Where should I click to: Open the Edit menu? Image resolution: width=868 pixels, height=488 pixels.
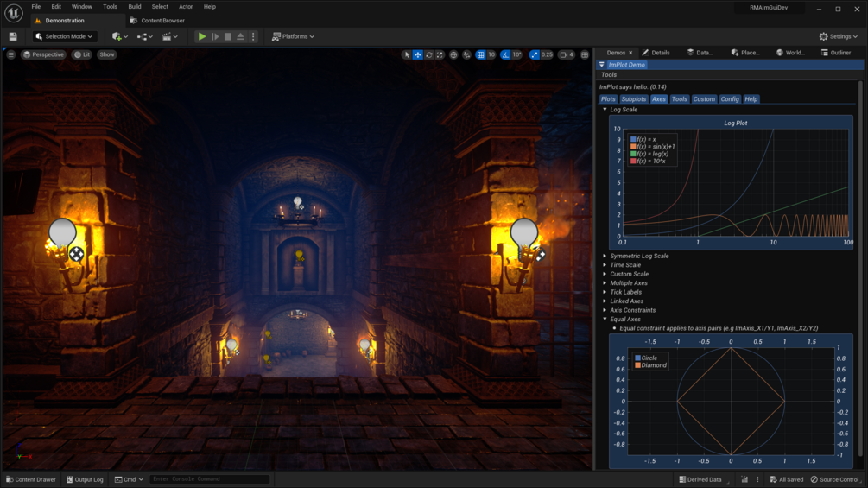56,7
